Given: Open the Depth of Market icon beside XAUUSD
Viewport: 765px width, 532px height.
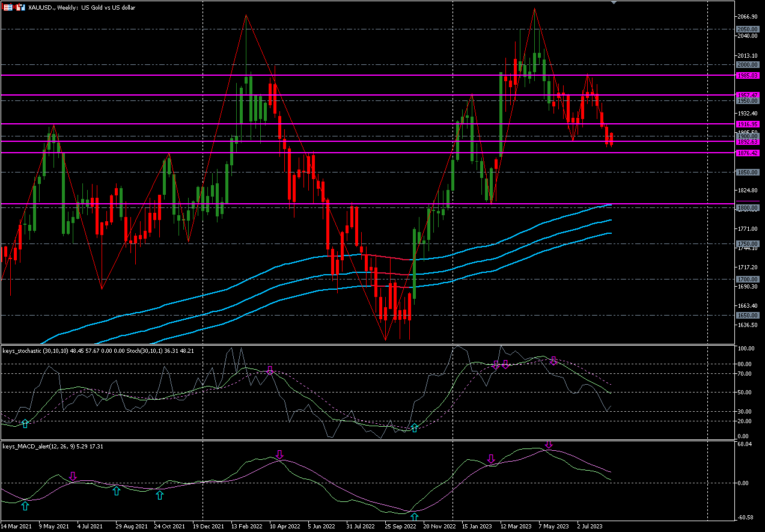Looking at the screenshot, I should coord(8,7).
